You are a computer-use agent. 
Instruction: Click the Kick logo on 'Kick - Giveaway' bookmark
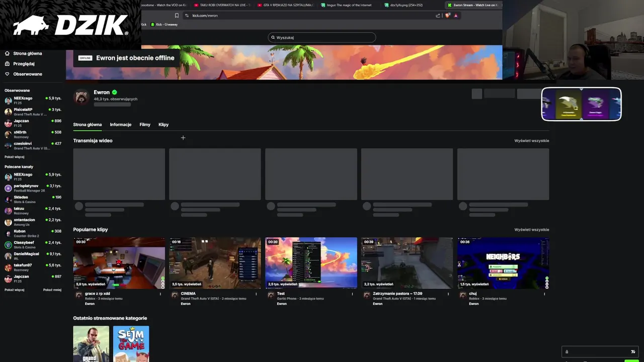[x=152, y=24]
